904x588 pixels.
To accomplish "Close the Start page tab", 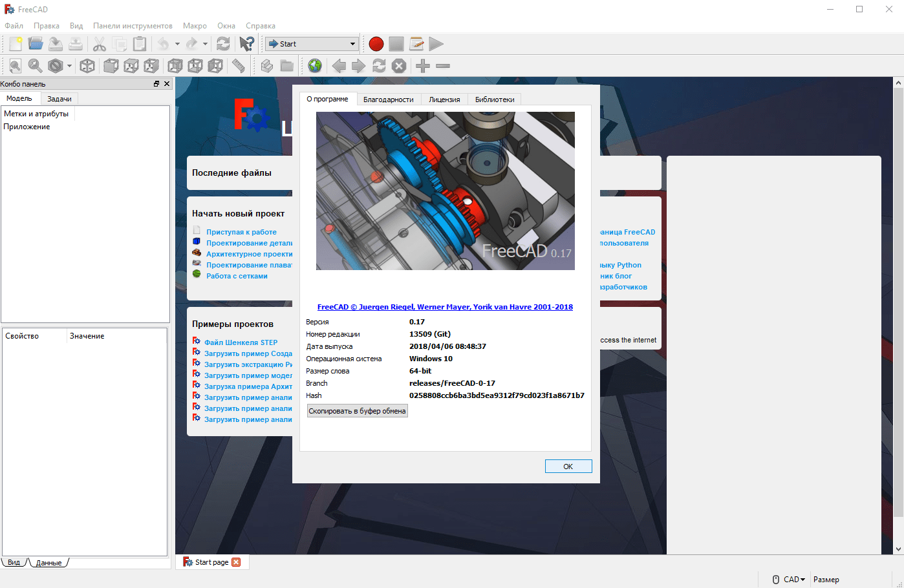I will [236, 562].
